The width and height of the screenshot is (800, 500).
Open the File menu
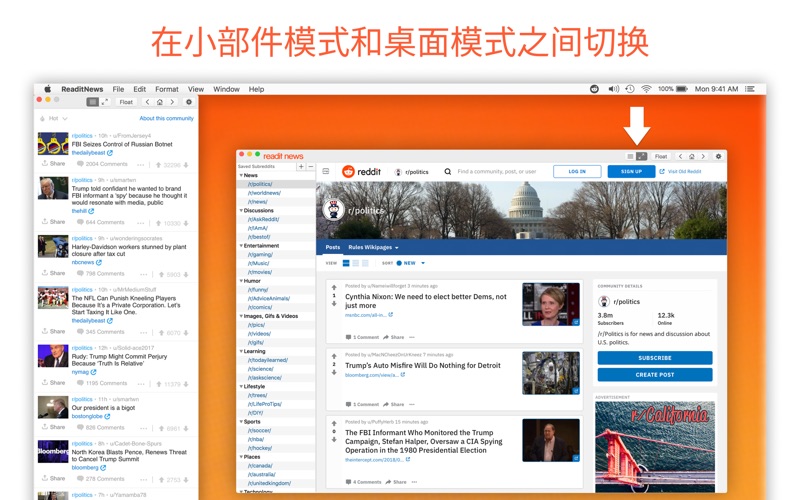[x=118, y=89]
